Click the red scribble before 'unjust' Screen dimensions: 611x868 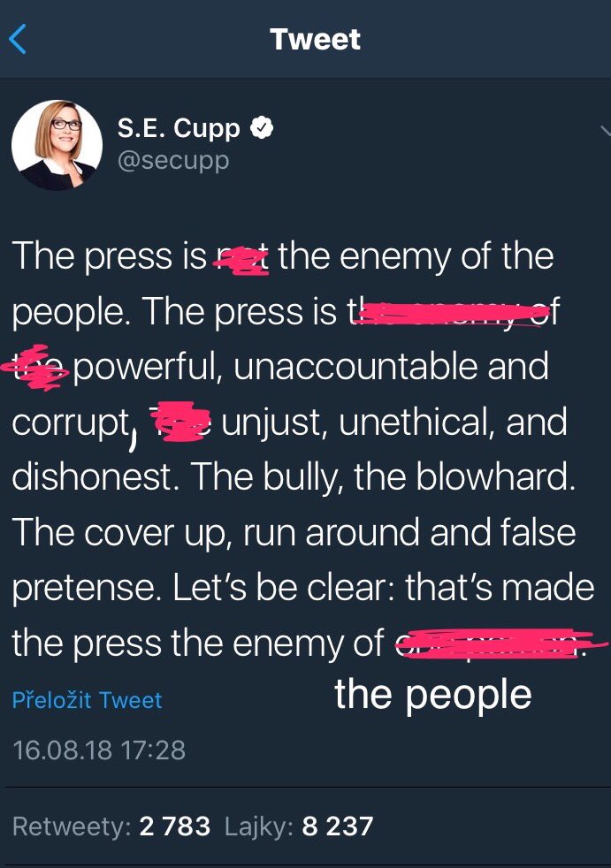click(180, 422)
